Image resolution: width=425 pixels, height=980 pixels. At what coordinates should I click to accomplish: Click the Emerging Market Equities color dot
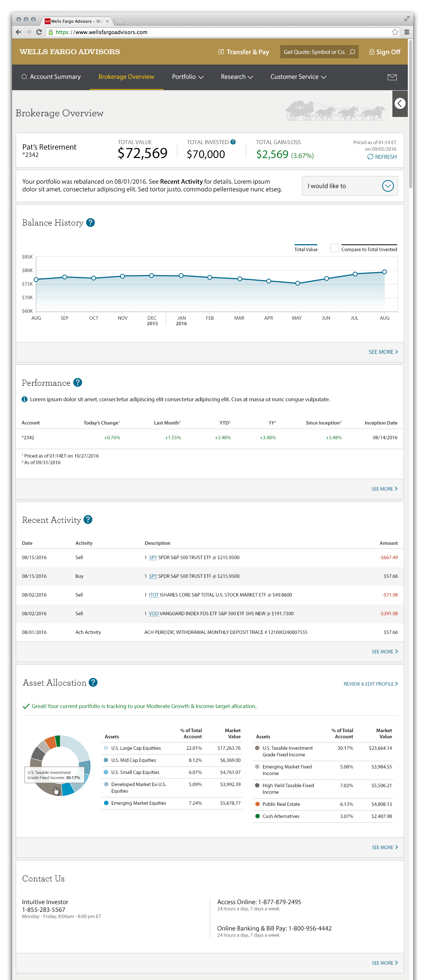click(x=106, y=803)
